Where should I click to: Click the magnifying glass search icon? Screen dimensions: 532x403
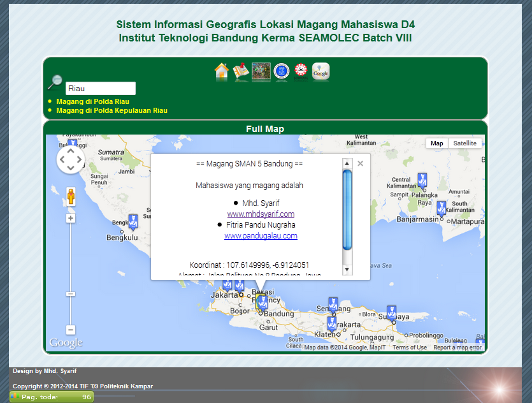55,82
